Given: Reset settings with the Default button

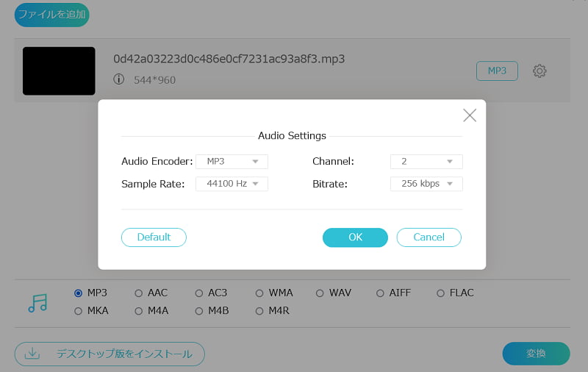Looking at the screenshot, I should [154, 237].
